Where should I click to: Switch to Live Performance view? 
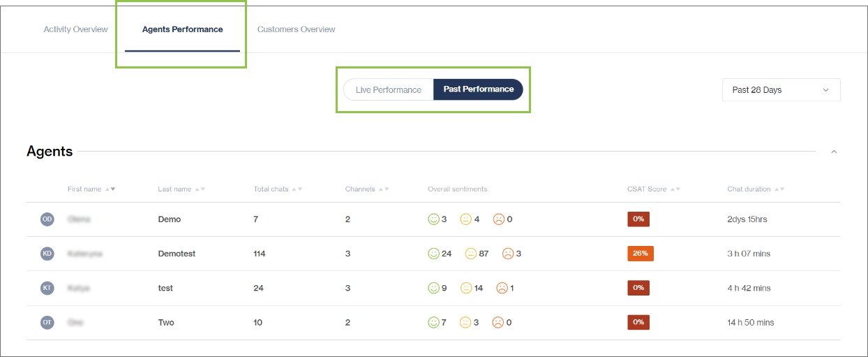(389, 89)
